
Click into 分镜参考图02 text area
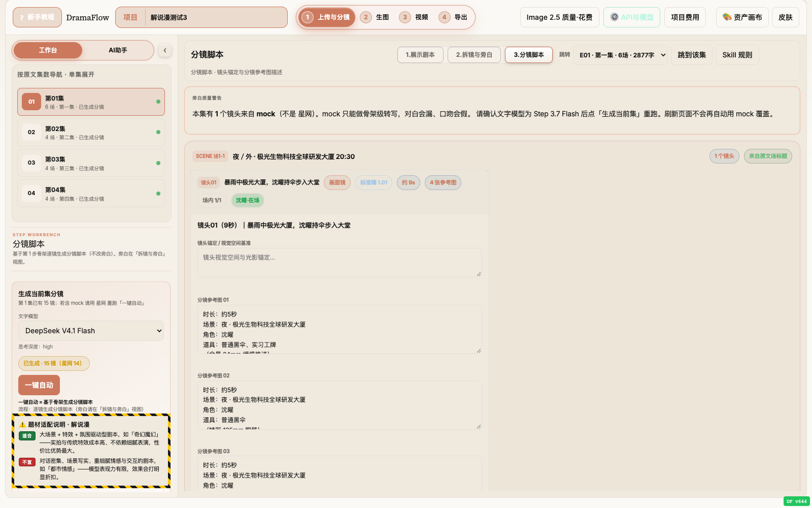pyautogui.click(x=340, y=405)
